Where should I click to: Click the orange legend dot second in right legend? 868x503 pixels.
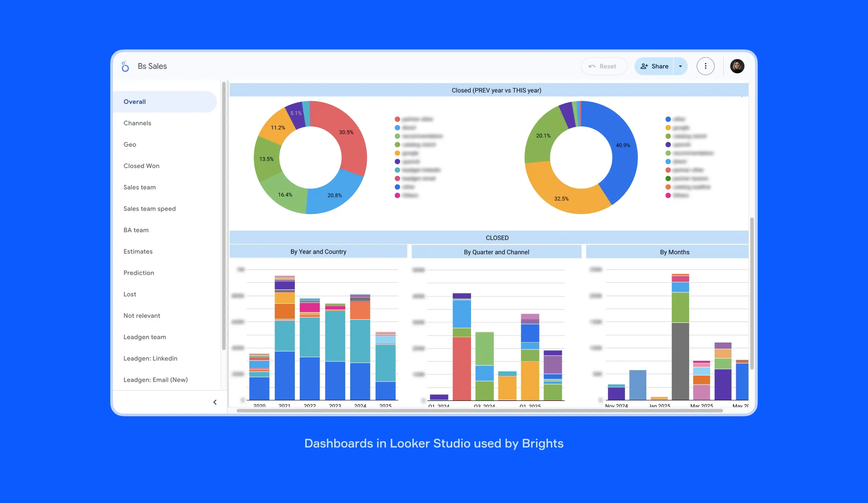point(668,128)
